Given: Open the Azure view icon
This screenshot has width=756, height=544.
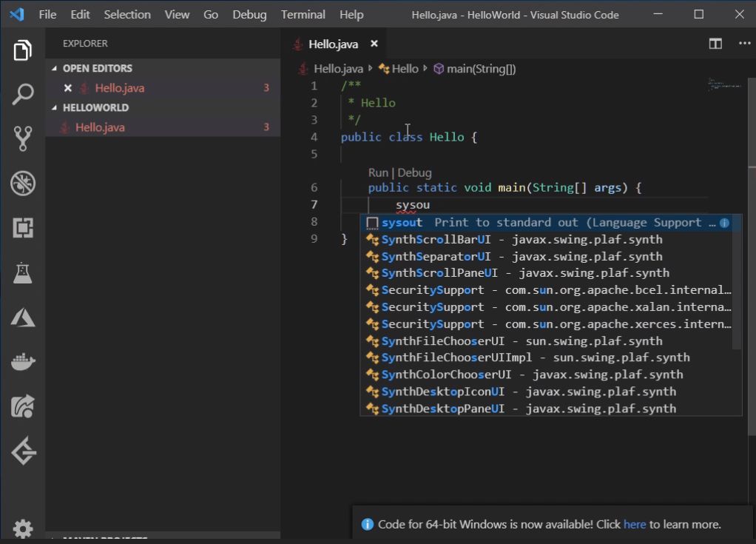Looking at the screenshot, I should tap(23, 318).
